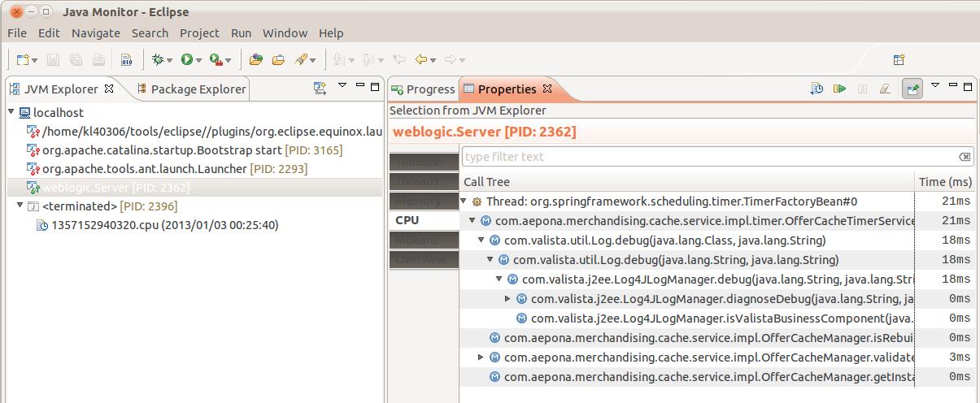Click the Next Annotation toolbar icon
The height and width of the screenshot is (403, 980).
[339, 59]
